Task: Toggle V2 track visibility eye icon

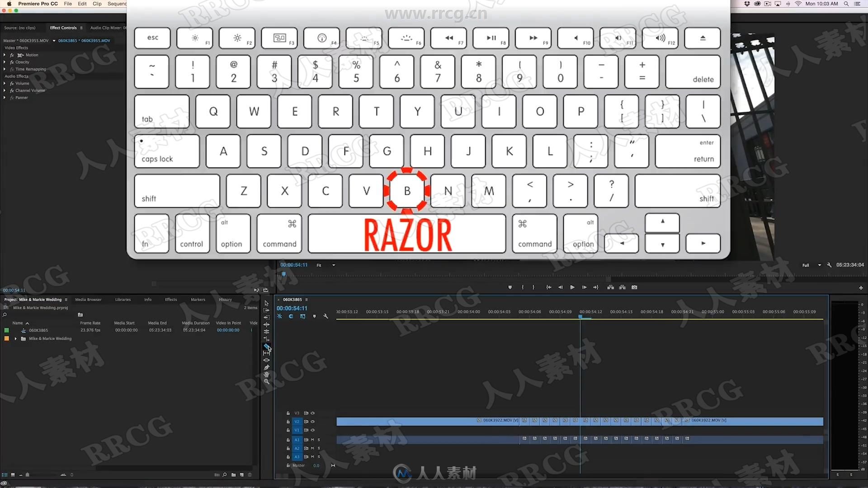Action: [311, 421]
